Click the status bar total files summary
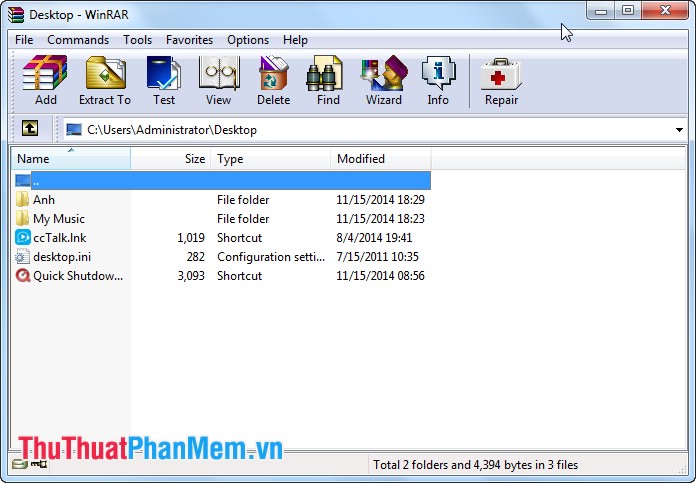 click(x=475, y=465)
